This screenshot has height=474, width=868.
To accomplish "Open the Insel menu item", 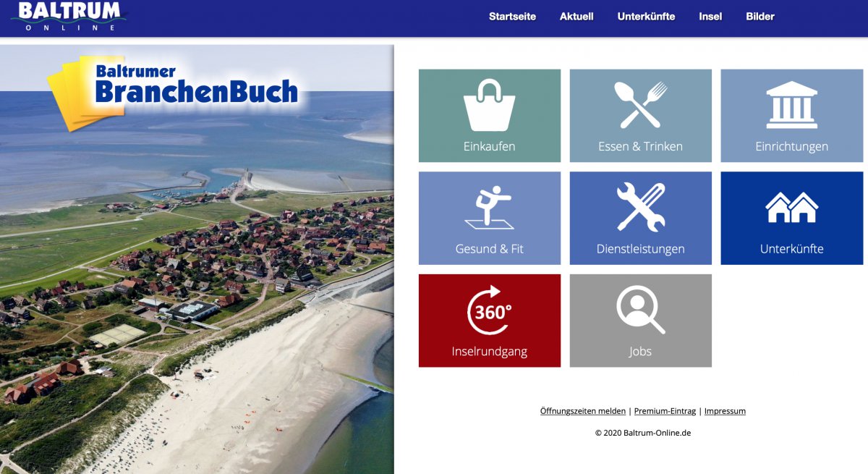I will [x=710, y=17].
